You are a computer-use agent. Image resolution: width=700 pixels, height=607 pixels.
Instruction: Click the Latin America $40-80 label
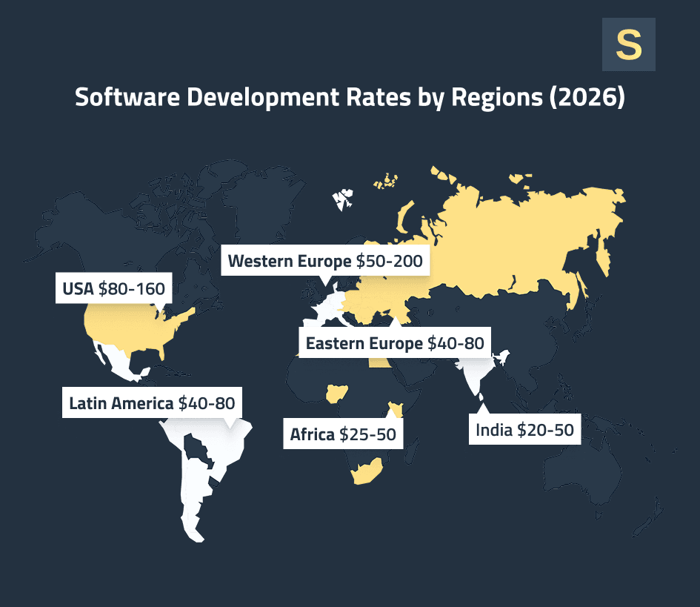152,403
